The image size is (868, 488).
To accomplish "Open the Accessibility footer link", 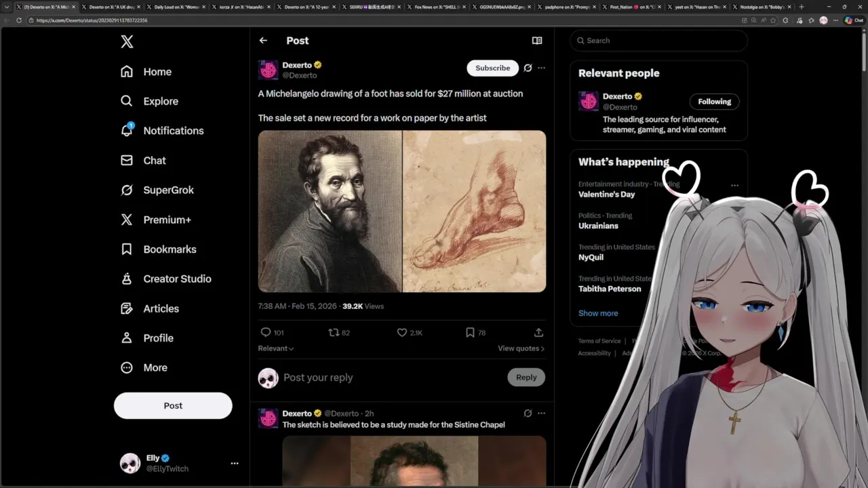I will click(x=594, y=353).
